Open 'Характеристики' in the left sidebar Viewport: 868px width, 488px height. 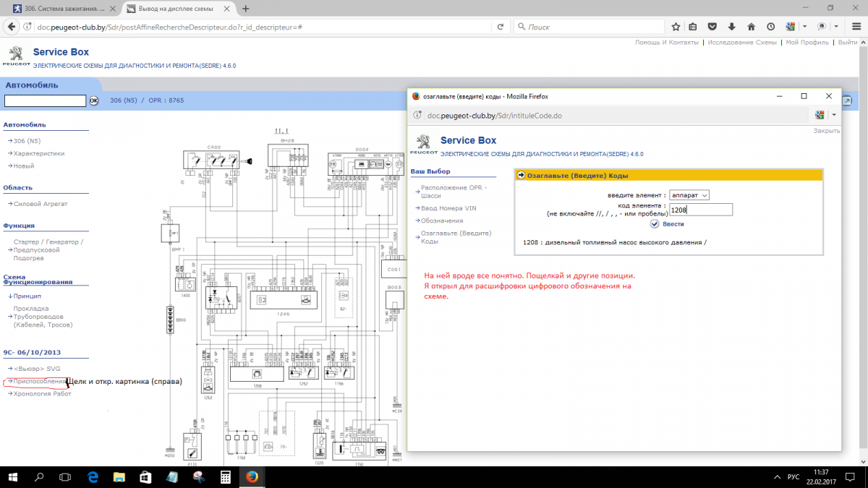(39, 153)
